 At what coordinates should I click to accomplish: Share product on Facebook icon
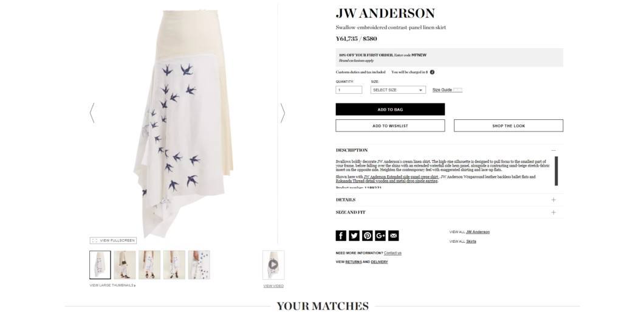tap(341, 235)
